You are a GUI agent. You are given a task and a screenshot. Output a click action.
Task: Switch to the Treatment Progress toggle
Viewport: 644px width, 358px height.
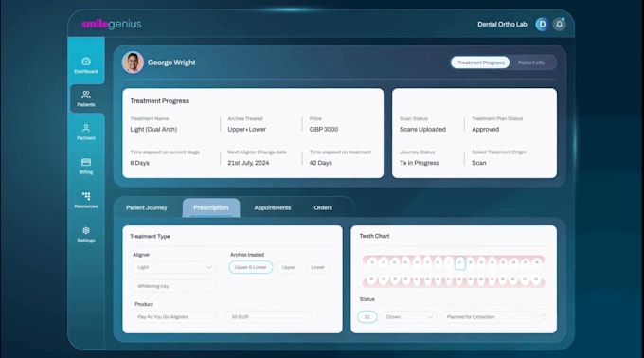coord(480,63)
